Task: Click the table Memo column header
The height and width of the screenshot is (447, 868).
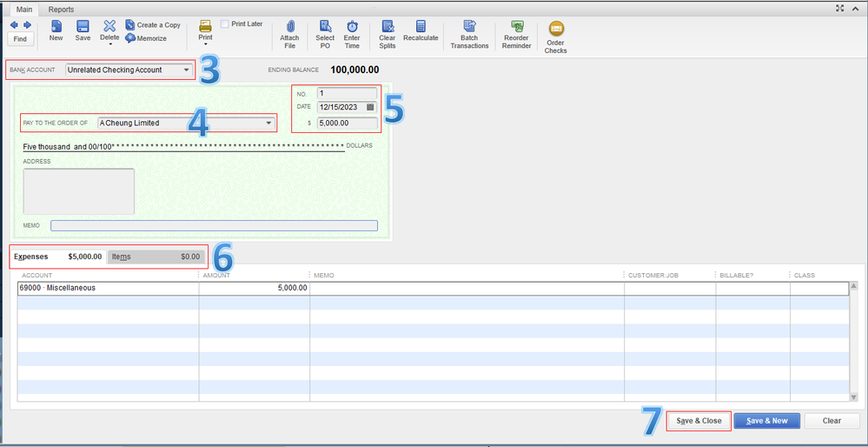Action: point(324,276)
